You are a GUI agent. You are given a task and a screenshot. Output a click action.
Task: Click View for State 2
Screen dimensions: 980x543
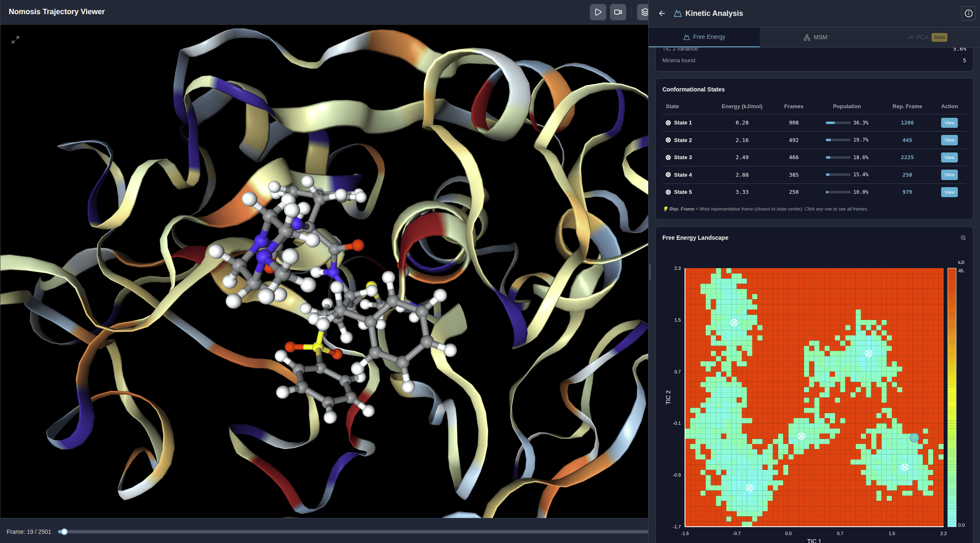949,140
